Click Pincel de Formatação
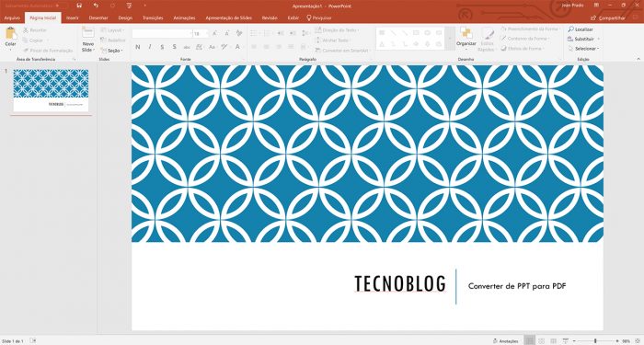Viewport: 644px width, 345px height. (x=48, y=51)
